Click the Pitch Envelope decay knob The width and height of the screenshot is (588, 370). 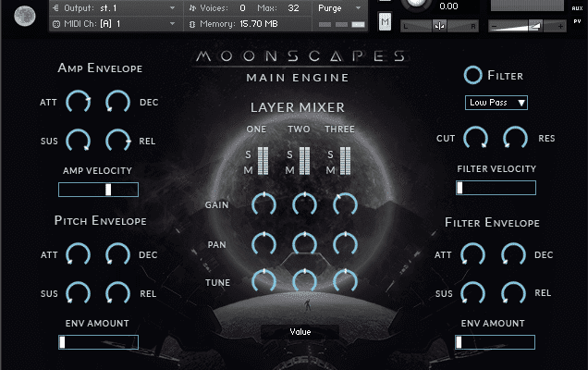[x=118, y=254]
